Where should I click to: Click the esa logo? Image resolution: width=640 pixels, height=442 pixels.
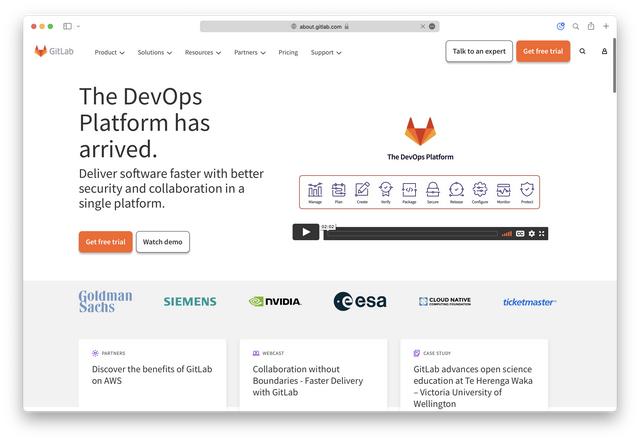click(360, 301)
